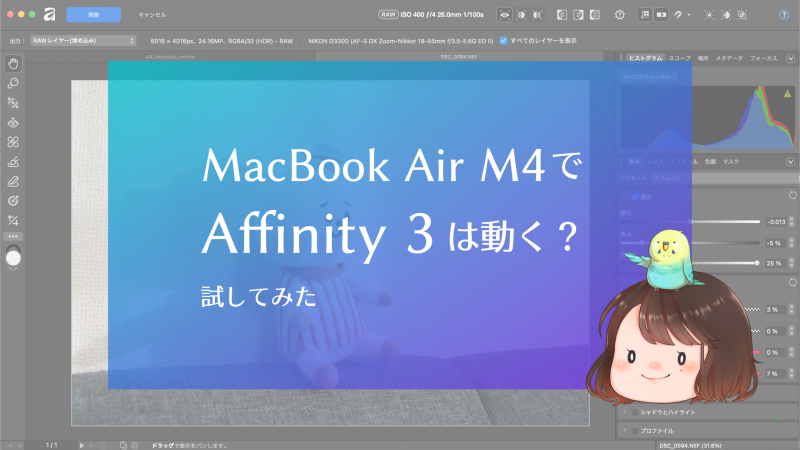
Task: Select the Red Eye Removal tool
Action: (13, 122)
